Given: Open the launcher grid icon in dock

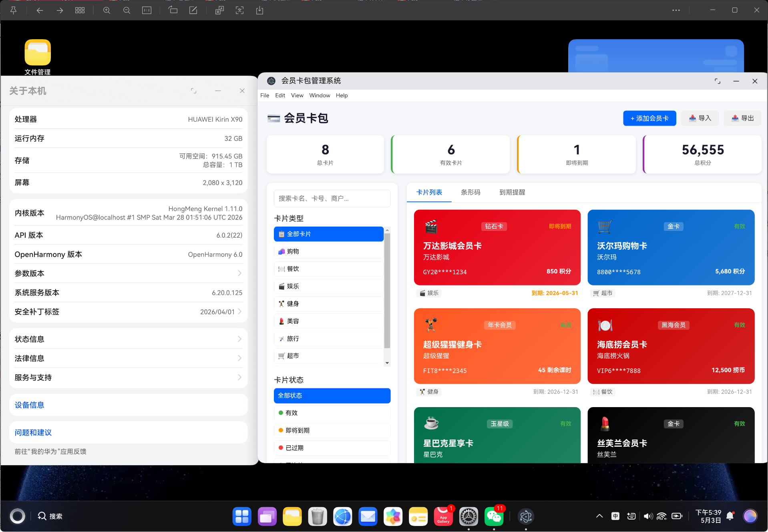Looking at the screenshot, I should (242, 516).
